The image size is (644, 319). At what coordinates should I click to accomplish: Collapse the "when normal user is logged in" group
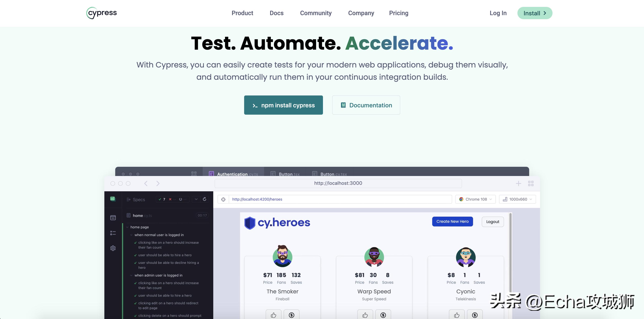(132, 235)
